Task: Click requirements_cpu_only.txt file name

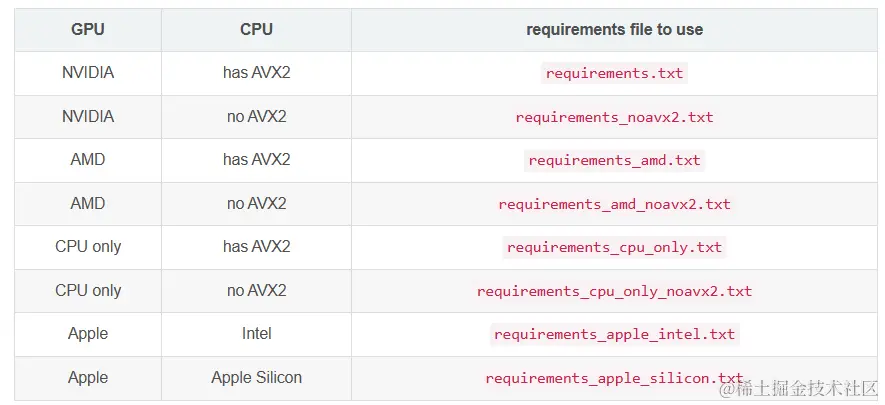Action: tap(614, 248)
